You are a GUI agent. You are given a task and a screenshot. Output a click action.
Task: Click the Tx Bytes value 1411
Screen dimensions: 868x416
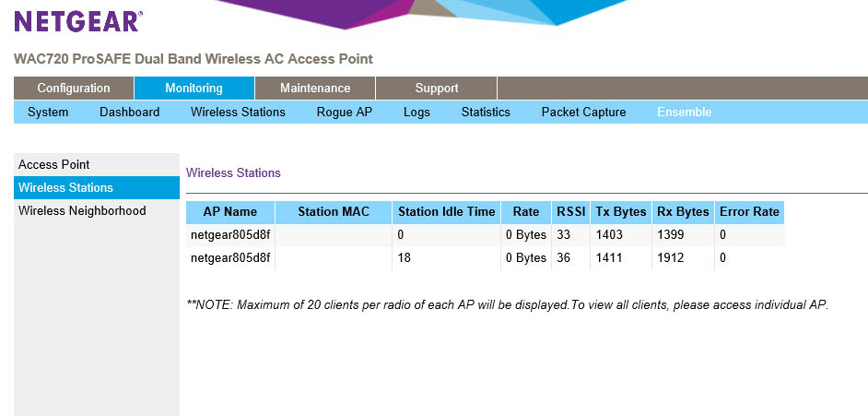coord(609,258)
